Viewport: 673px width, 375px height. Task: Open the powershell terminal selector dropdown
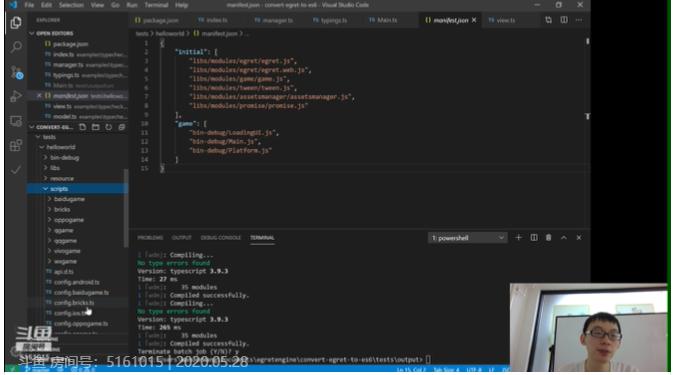coord(467,238)
